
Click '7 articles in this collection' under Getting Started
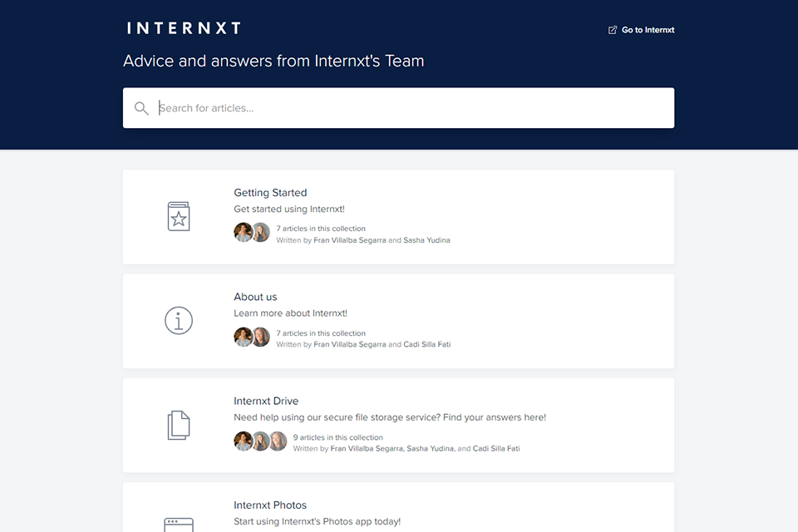(x=321, y=229)
